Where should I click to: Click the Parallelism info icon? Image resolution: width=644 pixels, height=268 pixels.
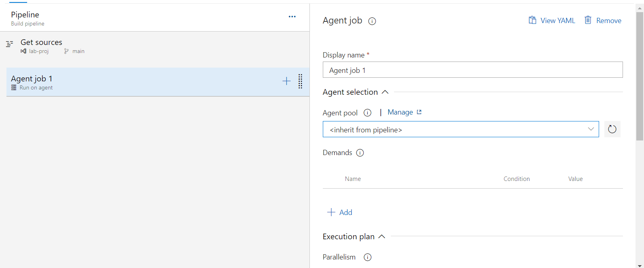pos(367,257)
